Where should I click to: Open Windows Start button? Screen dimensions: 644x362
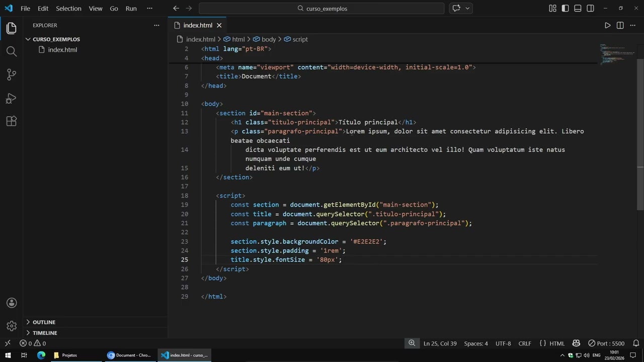point(8,355)
